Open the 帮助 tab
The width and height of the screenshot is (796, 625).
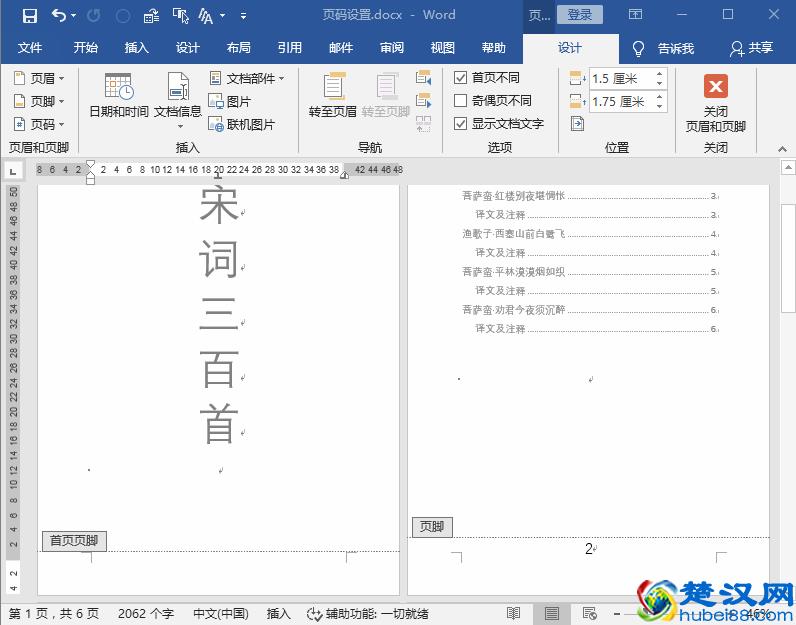(x=493, y=48)
